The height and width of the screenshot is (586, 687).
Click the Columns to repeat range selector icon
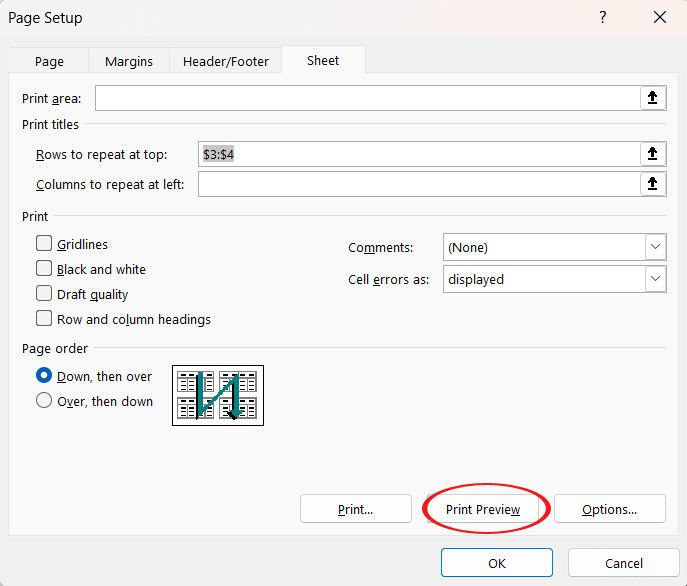tap(652, 184)
